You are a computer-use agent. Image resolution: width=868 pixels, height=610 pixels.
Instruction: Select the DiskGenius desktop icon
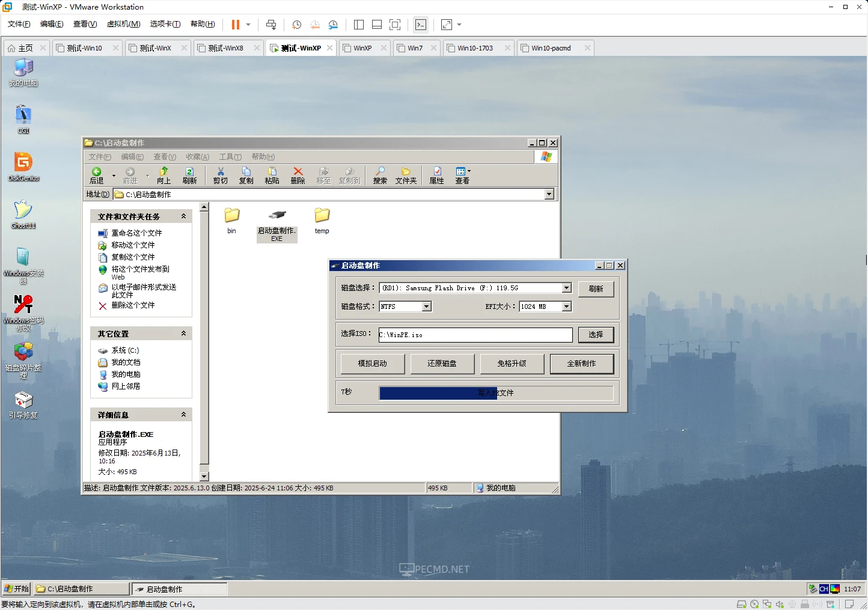(23, 167)
